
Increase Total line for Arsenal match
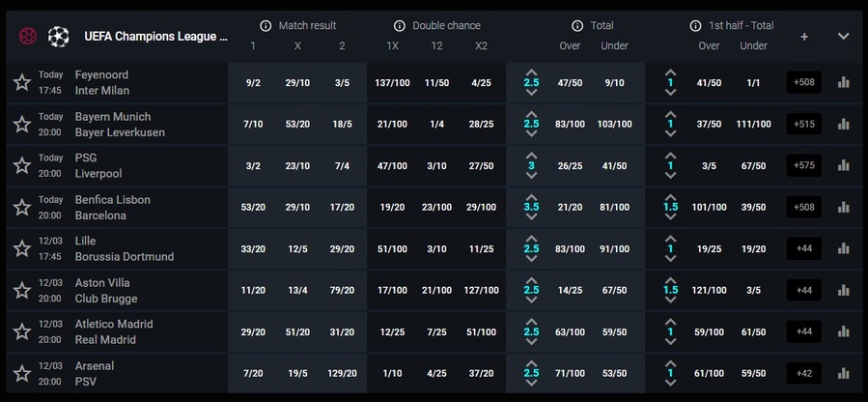point(531,363)
